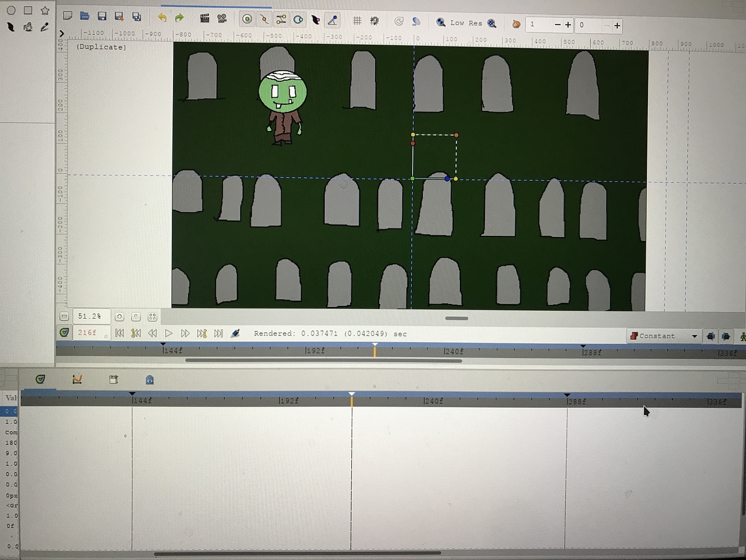Click the refresh render icon
Screen dimensions: 746x560
[x=399, y=21]
